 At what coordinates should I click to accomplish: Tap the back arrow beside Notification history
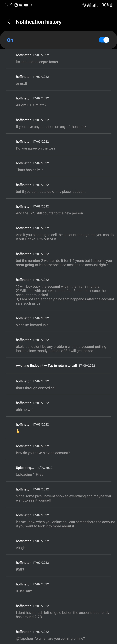tap(9, 22)
